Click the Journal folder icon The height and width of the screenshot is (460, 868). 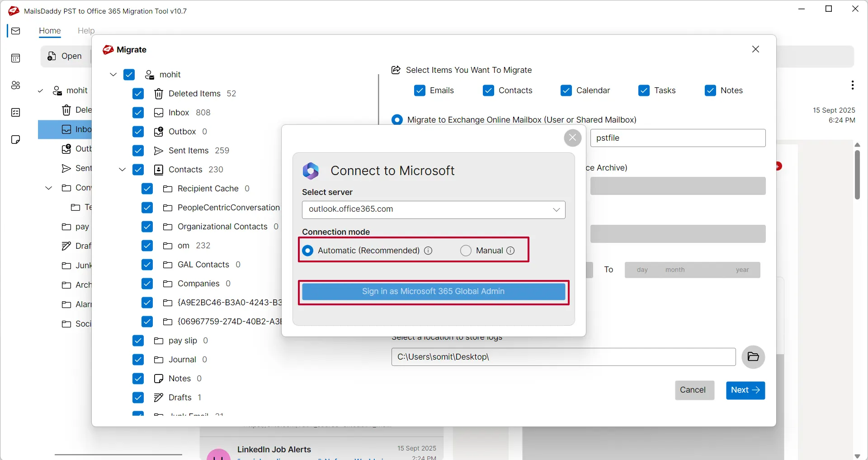pos(158,360)
